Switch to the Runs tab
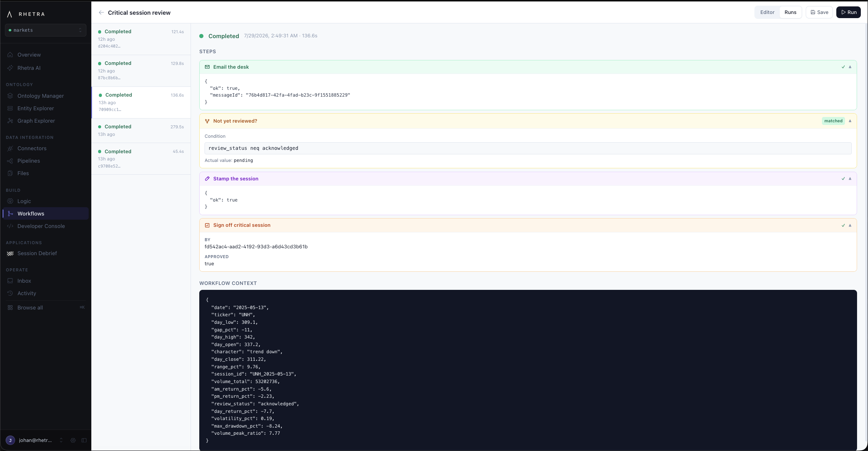 (790, 12)
